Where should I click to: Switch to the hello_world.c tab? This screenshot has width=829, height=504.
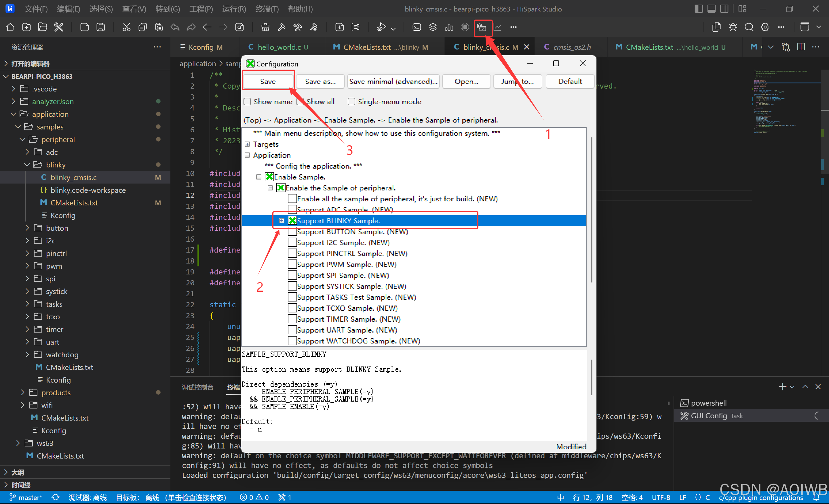279,47
